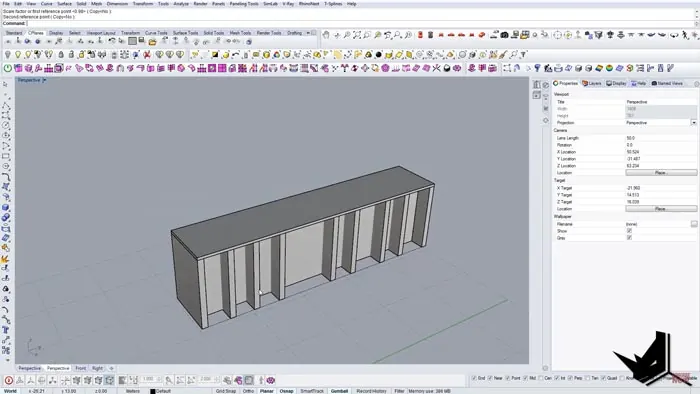Screen dimensions: 700x394
Task: Select the Text tool in left sidebar
Action: pyautogui.click(x=5, y=330)
